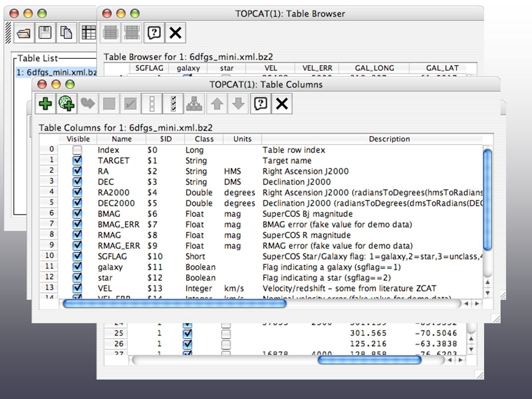Viewport: 532px width, 399px height.
Task: Click the Class column header
Action: [204, 139]
